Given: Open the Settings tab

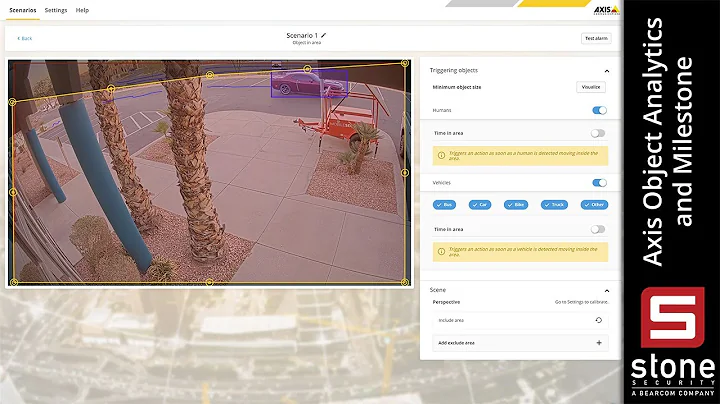Looking at the screenshot, I should coord(56,10).
